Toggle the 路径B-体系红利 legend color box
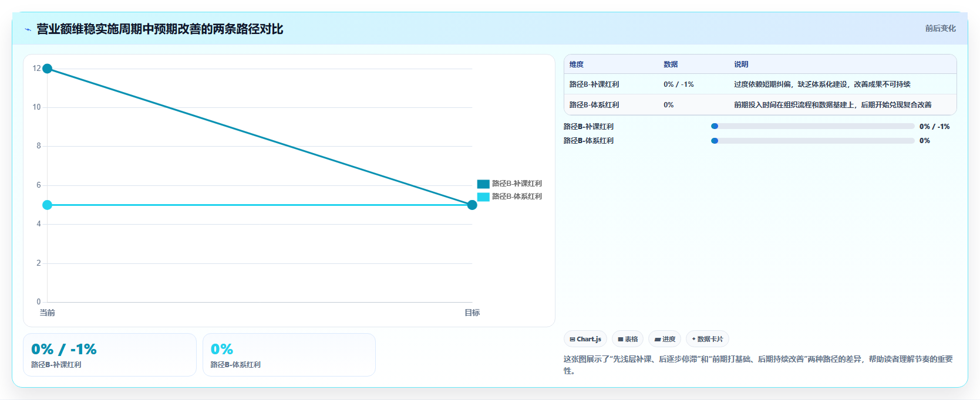The width and height of the screenshot is (980, 400). 483,196
